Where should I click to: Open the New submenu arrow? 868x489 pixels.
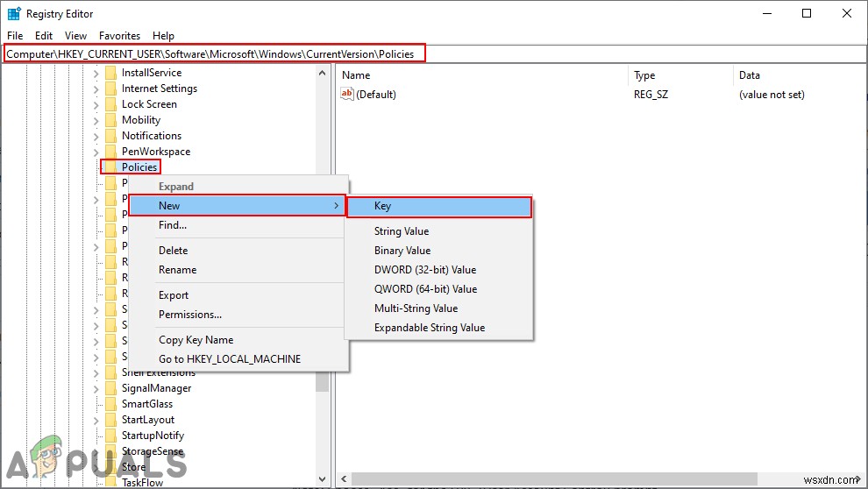(336, 206)
